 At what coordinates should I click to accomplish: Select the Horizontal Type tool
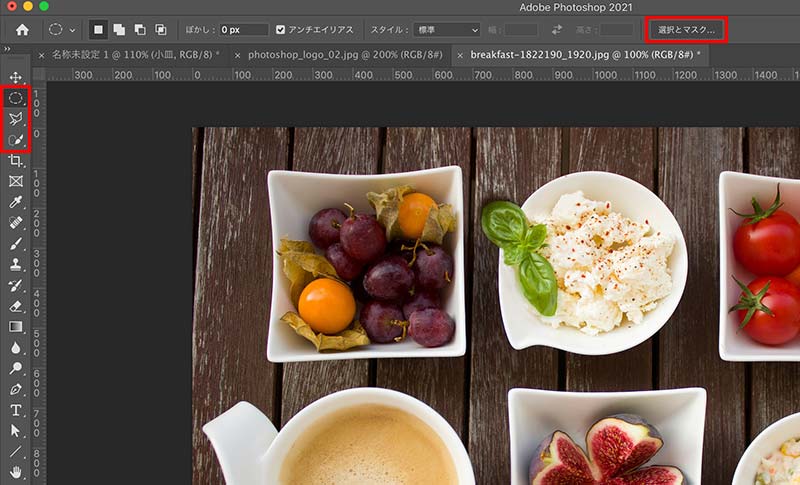(x=15, y=410)
